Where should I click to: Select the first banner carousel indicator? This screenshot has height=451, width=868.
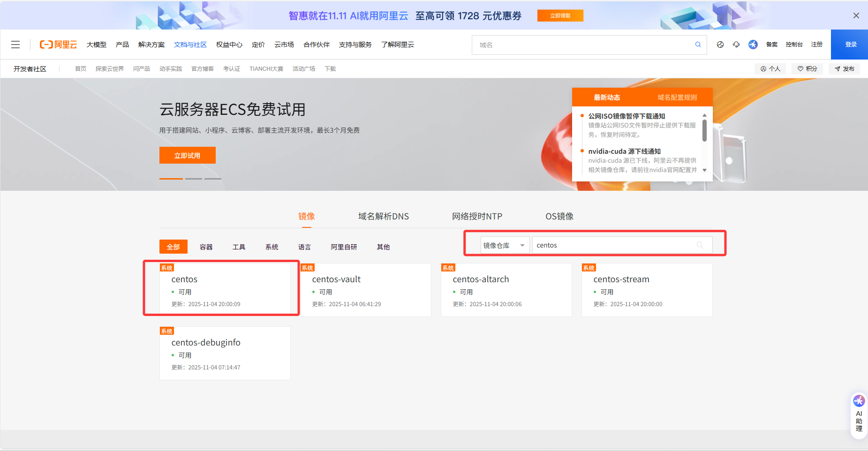[171, 179]
